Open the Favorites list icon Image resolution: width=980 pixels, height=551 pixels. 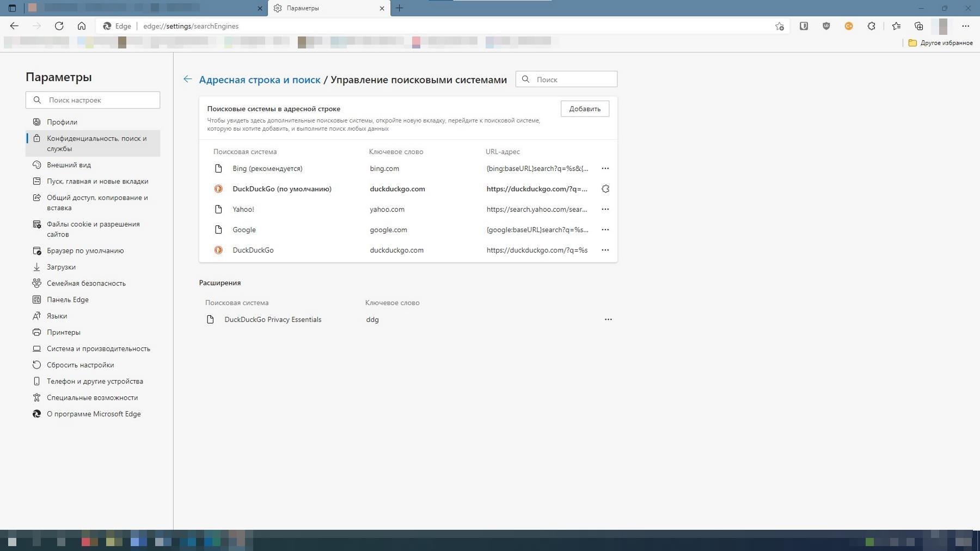(x=896, y=26)
